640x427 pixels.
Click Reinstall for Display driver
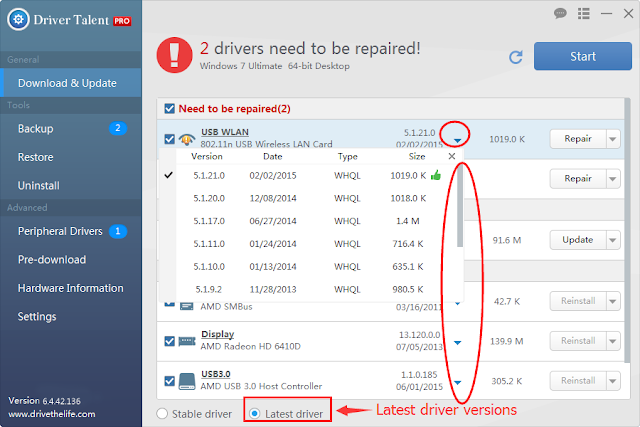(x=578, y=341)
